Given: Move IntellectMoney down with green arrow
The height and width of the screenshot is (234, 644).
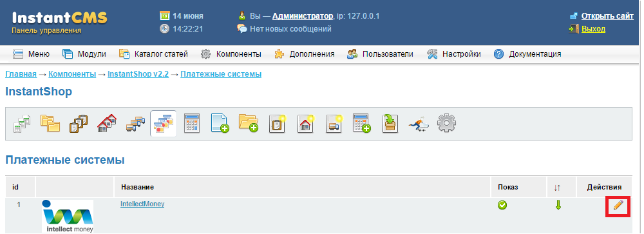Looking at the screenshot, I should [558, 205].
